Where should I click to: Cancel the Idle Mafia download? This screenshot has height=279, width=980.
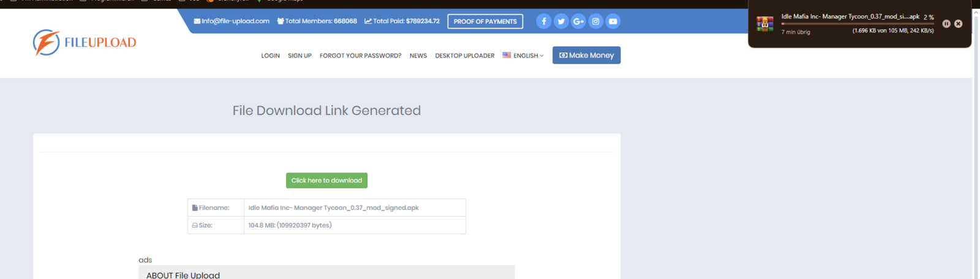pos(958,24)
